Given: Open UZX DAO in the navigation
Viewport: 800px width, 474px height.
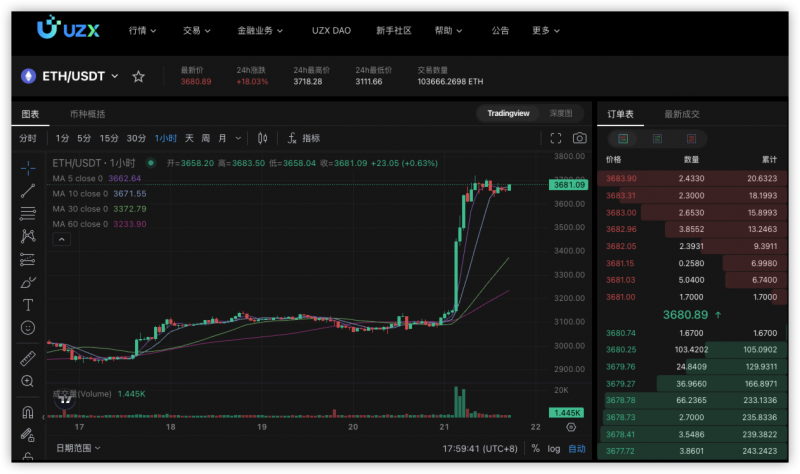Looking at the screenshot, I should click(331, 31).
